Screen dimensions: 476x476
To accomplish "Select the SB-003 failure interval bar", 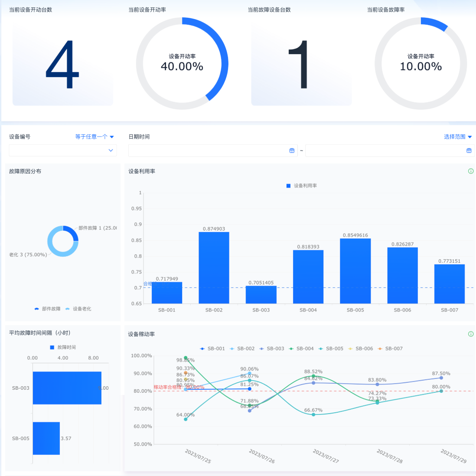I will [x=67, y=388].
